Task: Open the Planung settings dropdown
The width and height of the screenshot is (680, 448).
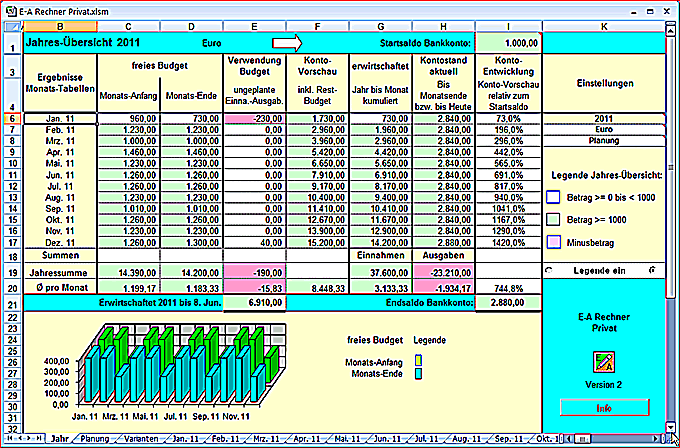Action: tap(603, 140)
